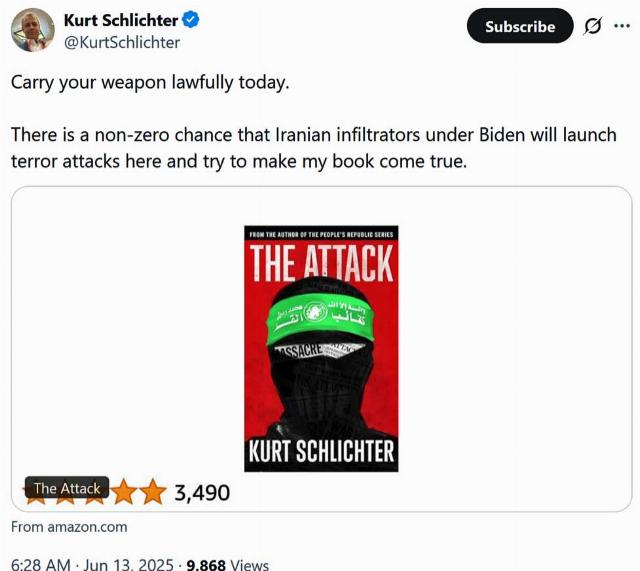
Task: Click the Kurt Schlichter author name on cover
Action: 321,451
